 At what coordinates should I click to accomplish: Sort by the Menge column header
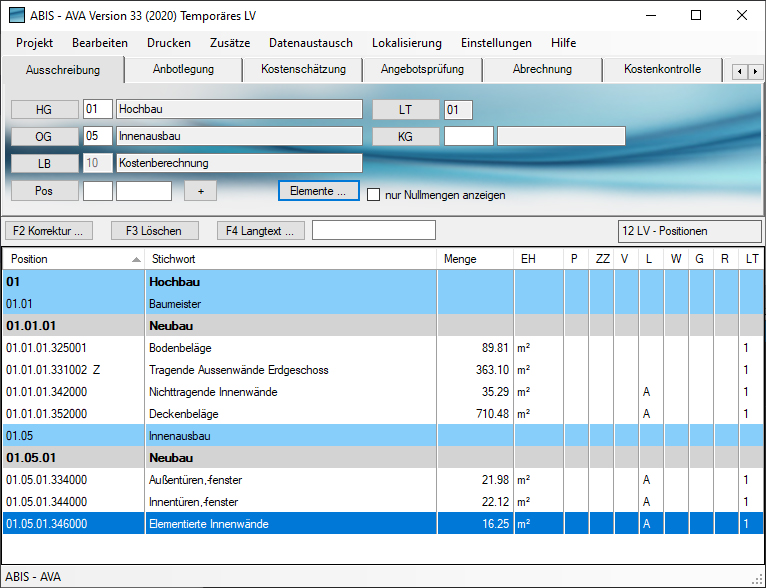pyautogui.click(x=475, y=259)
